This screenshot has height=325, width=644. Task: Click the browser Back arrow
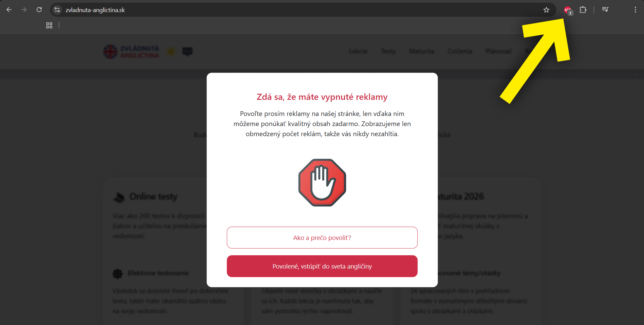tap(9, 10)
